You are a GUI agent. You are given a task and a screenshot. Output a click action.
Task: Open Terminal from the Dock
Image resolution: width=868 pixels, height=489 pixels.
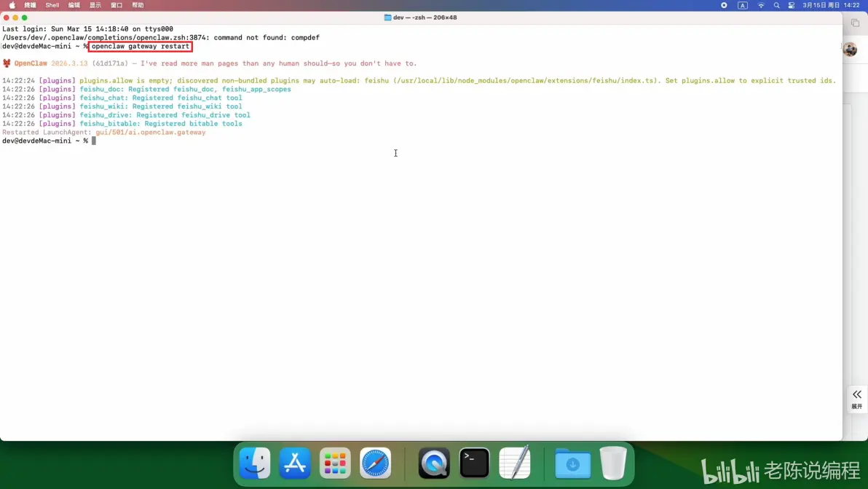click(474, 463)
